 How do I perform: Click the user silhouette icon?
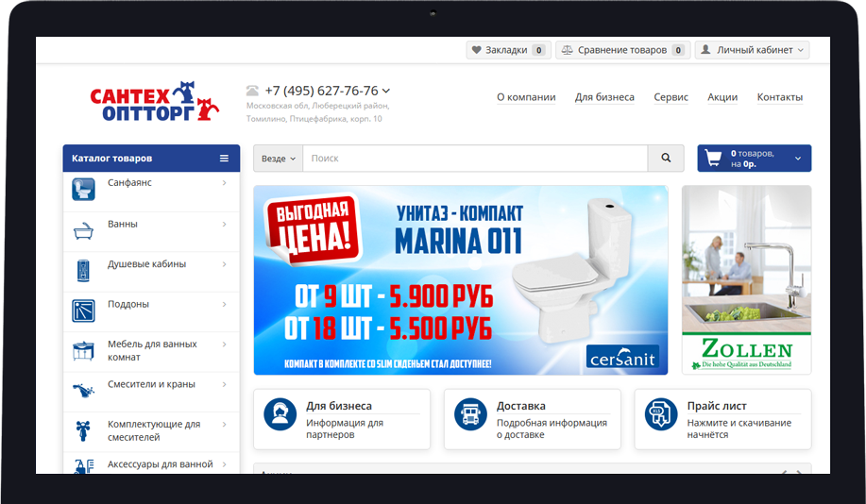click(x=705, y=50)
